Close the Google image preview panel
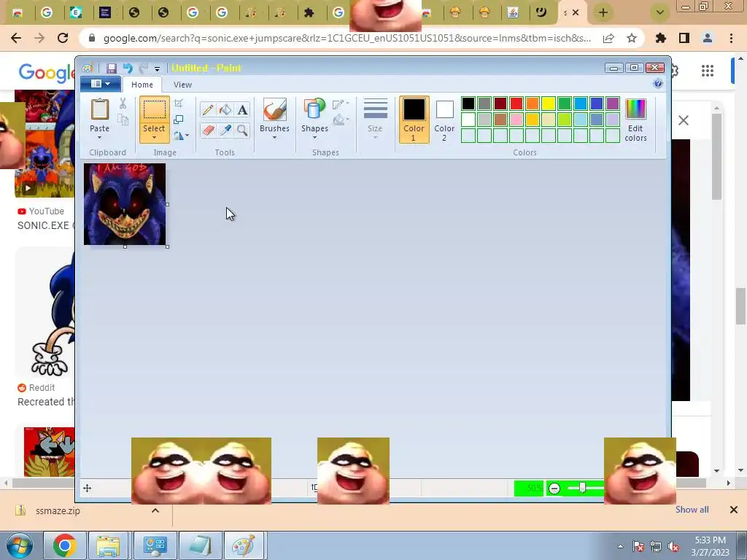 coord(683,120)
